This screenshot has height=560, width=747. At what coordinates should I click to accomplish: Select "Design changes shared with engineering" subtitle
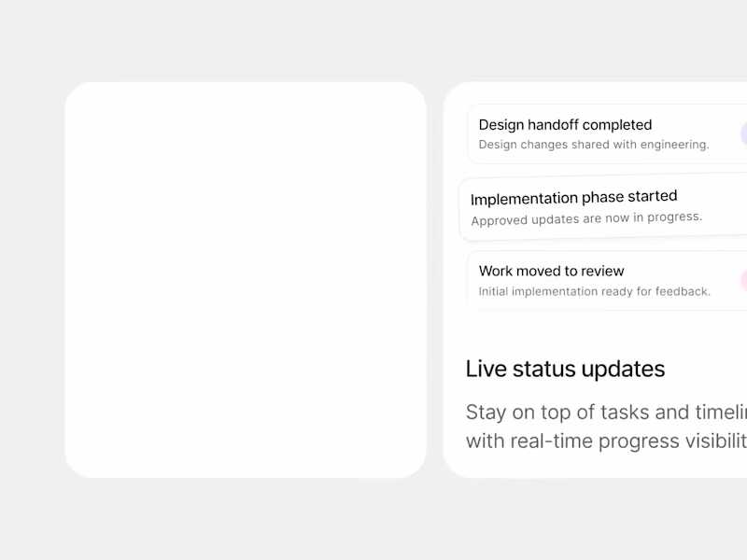pos(593,145)
